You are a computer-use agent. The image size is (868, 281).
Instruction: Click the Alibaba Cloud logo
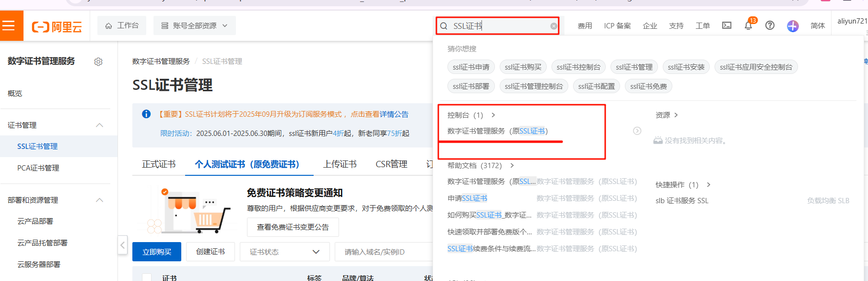tap(57, 26)
